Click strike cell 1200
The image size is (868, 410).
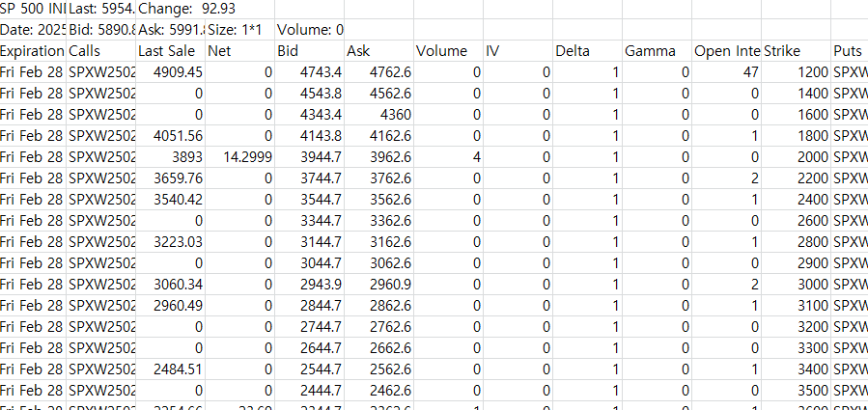click(x=796, y=72)
